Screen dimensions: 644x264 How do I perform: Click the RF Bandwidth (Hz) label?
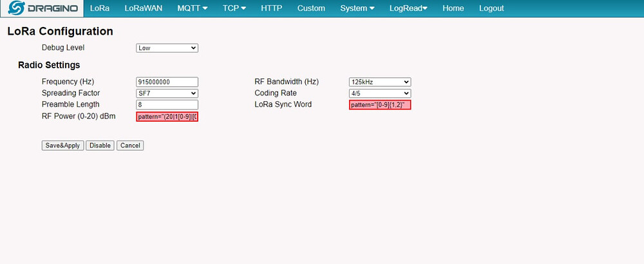[287, 82]
